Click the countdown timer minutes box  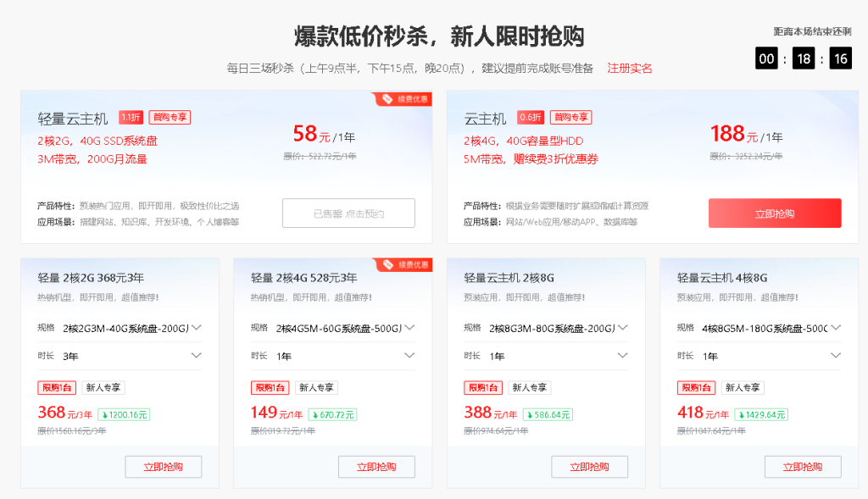coord(804,58)
